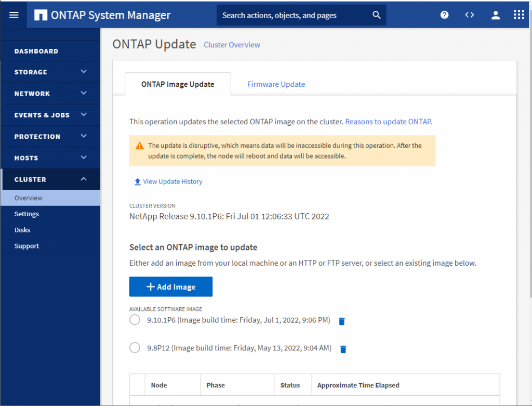
Task: Open the Reasons to update ONTAP link
Action: click(389, 122)
